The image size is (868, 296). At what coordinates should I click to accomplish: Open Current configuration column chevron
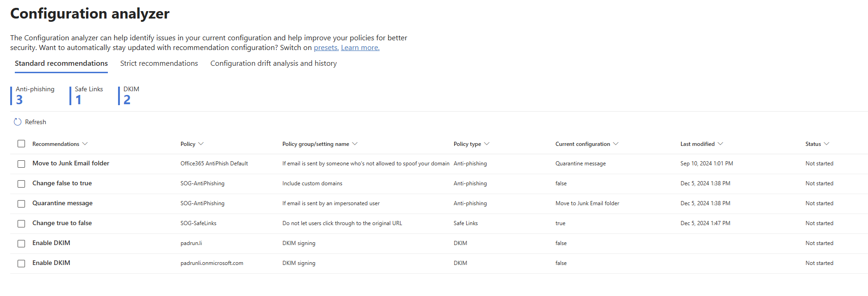[616, 144]
